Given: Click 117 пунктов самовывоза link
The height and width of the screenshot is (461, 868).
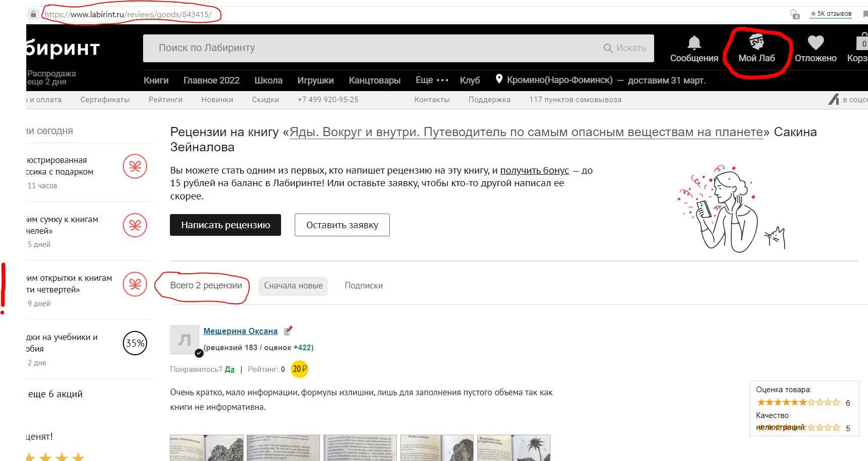Looking at the screenshot, I should [575, 100].
